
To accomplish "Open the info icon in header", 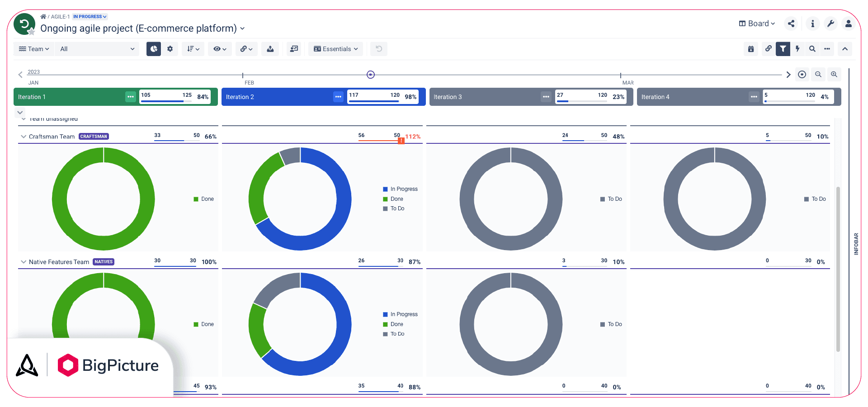I will click(812, 24).
